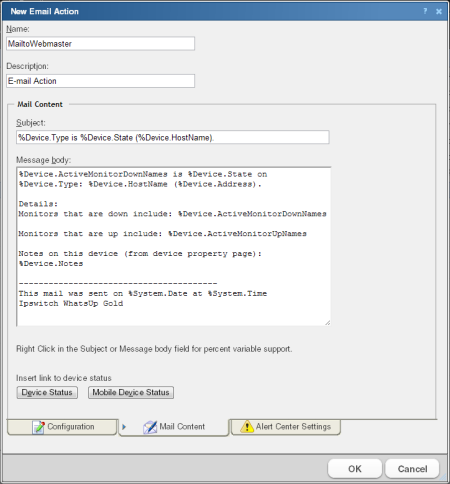Click inside the Message body text area
This screenshot has height=484, width=450.
[173, 246]
